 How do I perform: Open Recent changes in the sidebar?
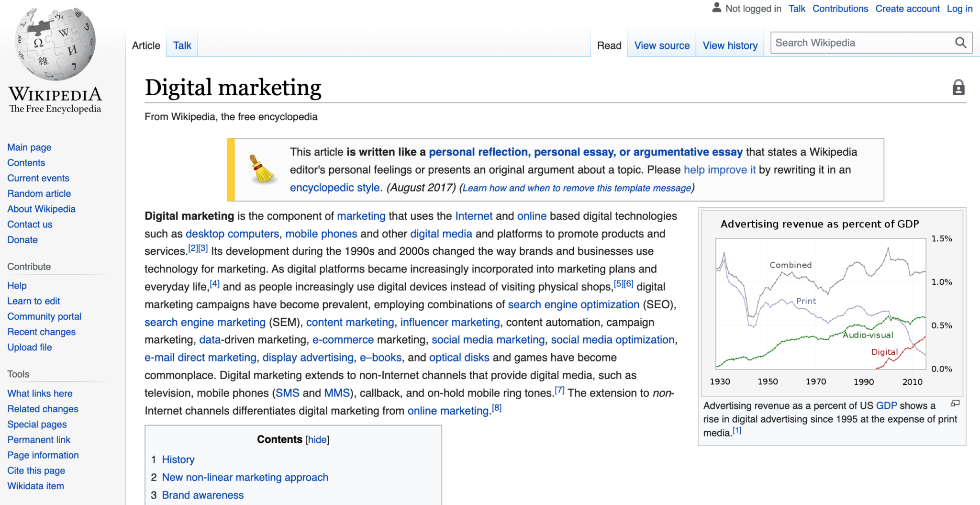click(x=41, y=331)
